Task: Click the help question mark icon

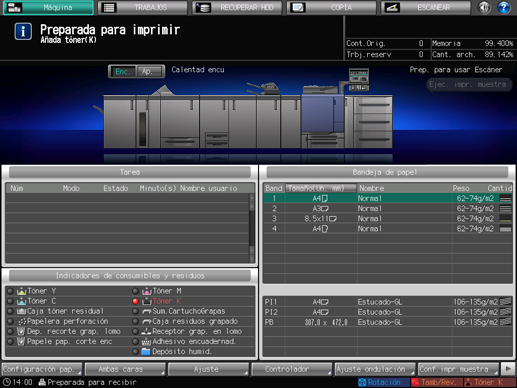Action: (x=504, y=7)
